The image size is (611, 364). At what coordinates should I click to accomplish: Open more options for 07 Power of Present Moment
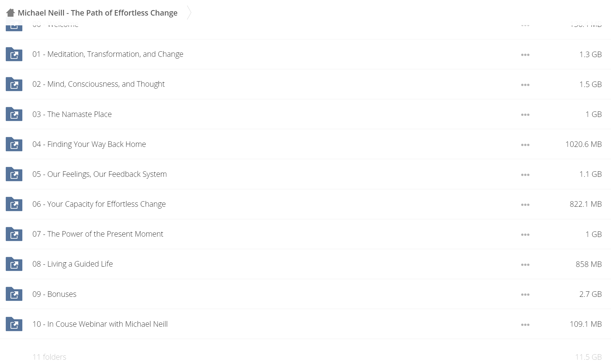coord(525,235)
